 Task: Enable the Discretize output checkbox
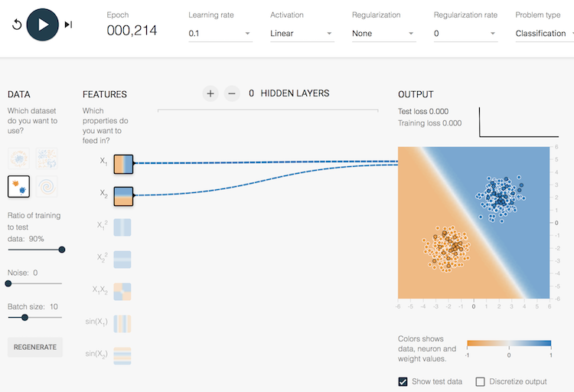(x=481, y=381)
